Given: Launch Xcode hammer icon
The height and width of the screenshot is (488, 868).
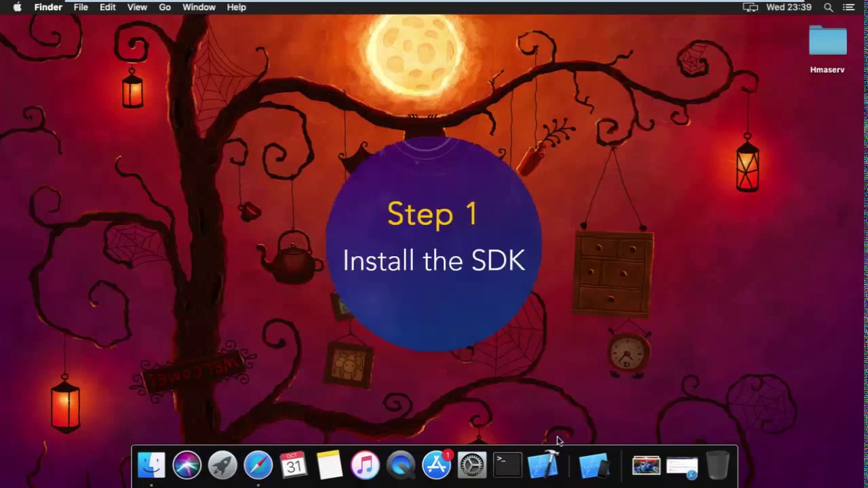Looking at the screenshot, I should 543,465.
